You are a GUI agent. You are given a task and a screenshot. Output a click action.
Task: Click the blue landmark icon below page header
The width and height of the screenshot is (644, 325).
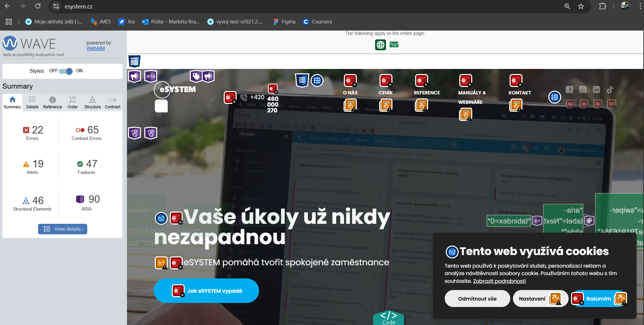pos(134,61)
